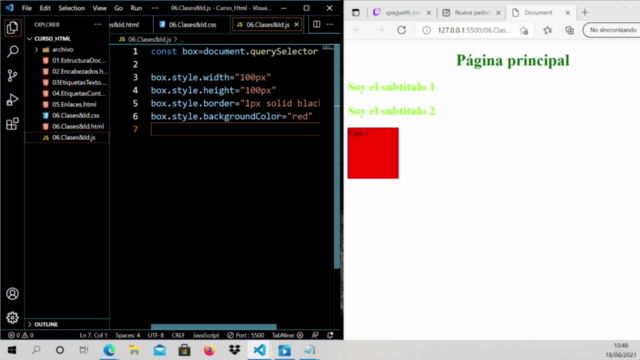Image resolution: width=640 pixels, height=360 pixels.
Task: Open Explorer panel more actions menu
Action: coord(97,24)
